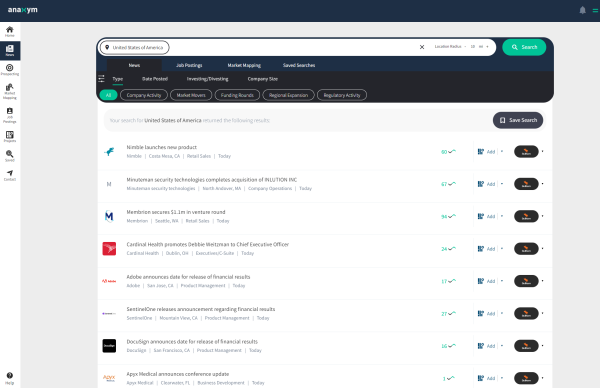This screenshot has width=600, height=388.
Task: Click the Membrion logo thumbnail
Action: point(109,216)
